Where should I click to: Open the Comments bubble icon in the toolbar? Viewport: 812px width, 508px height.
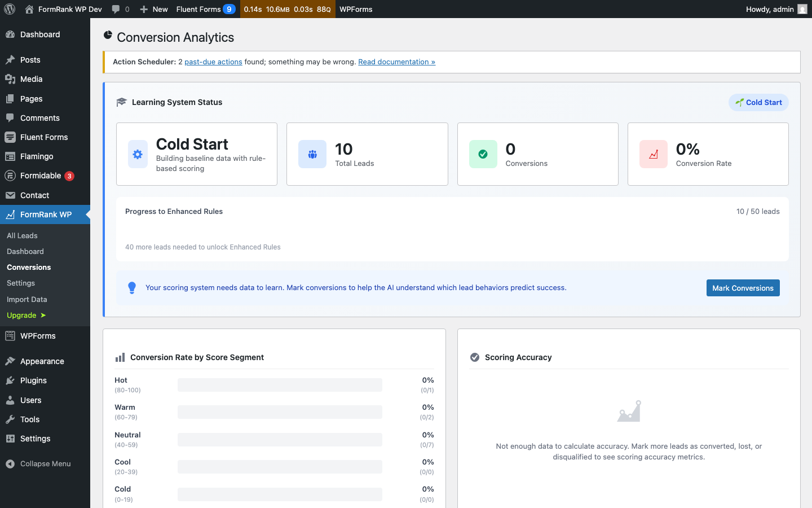117,9
